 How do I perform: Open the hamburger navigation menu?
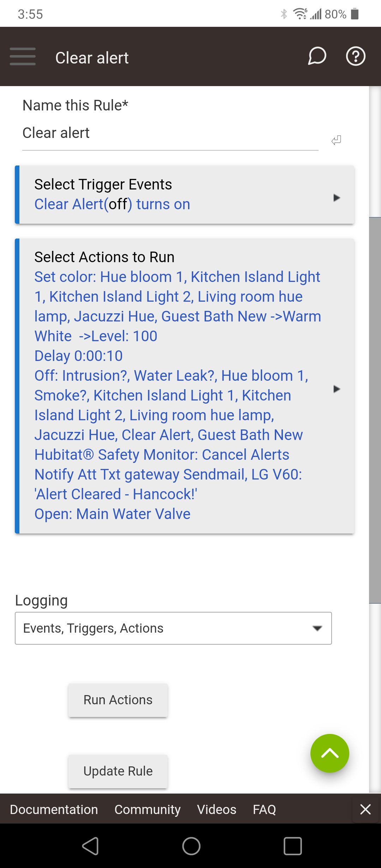23,56
